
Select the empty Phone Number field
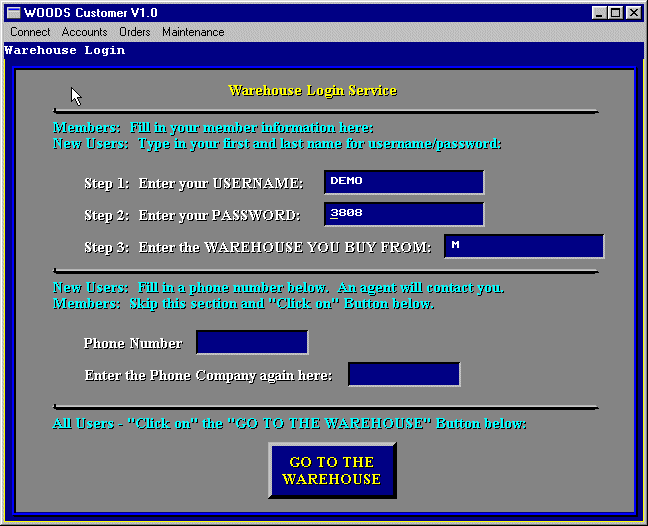252,342
